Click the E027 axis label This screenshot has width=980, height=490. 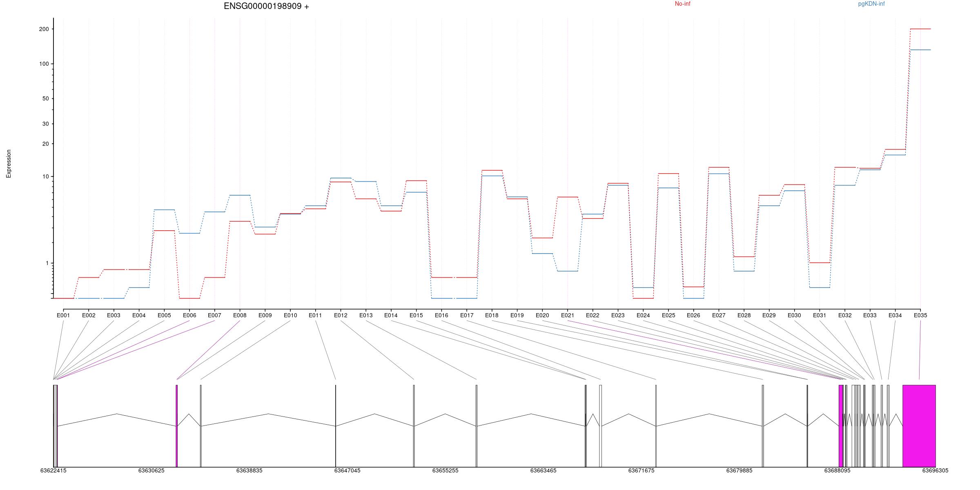pos(719,316)
